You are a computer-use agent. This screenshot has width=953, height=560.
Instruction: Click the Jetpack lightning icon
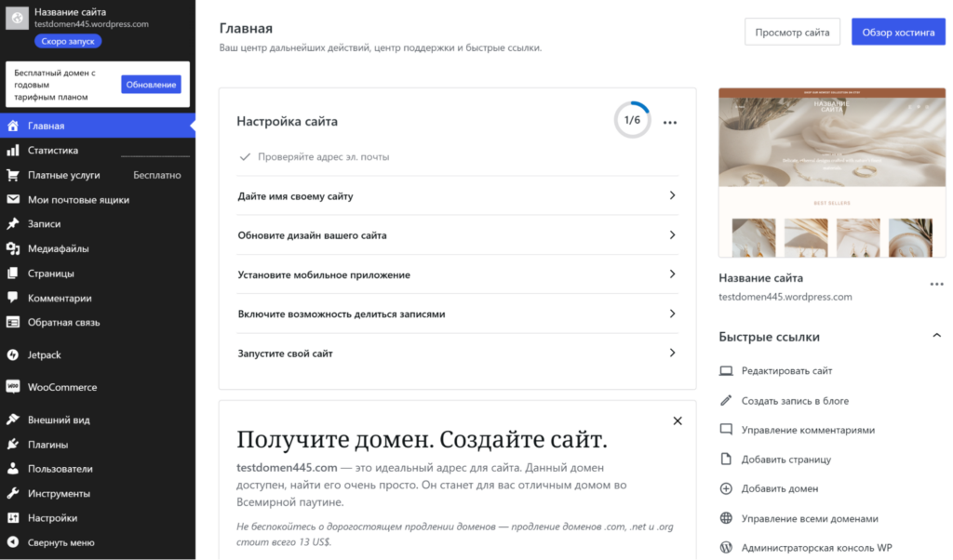coord(13,354)
